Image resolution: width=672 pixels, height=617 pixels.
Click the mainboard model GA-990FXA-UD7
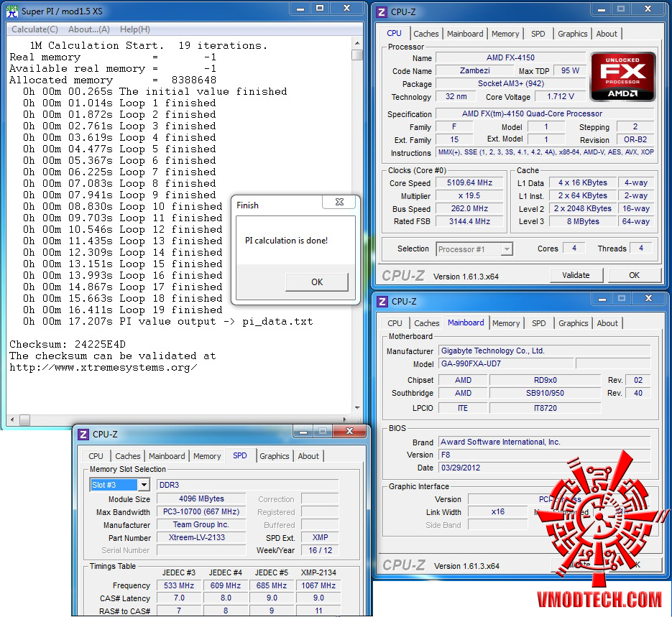coord(506,364)
